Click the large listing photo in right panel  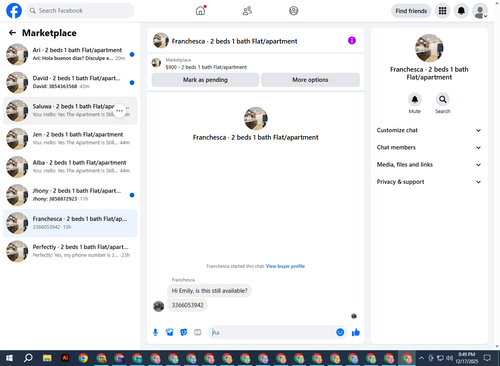[429, 48]
